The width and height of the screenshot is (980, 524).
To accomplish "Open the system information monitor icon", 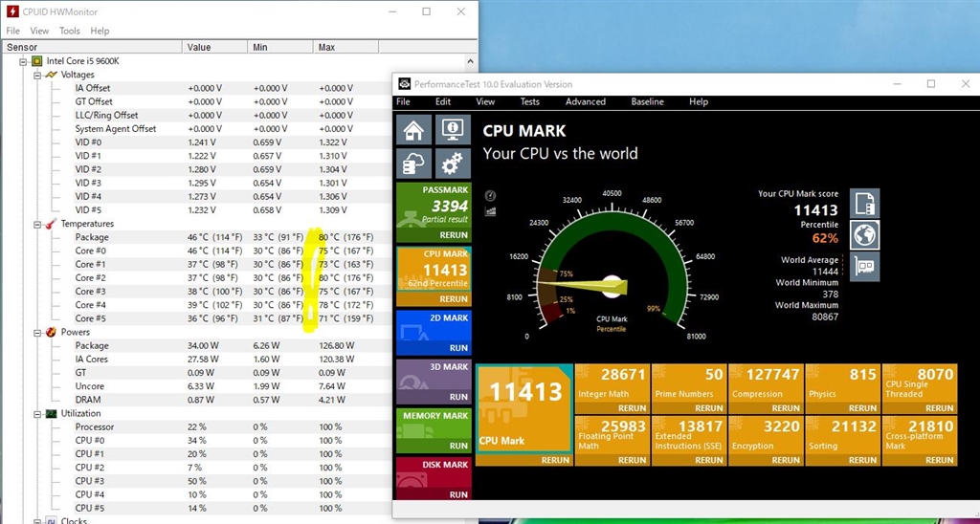I will (x=453, y=130).
